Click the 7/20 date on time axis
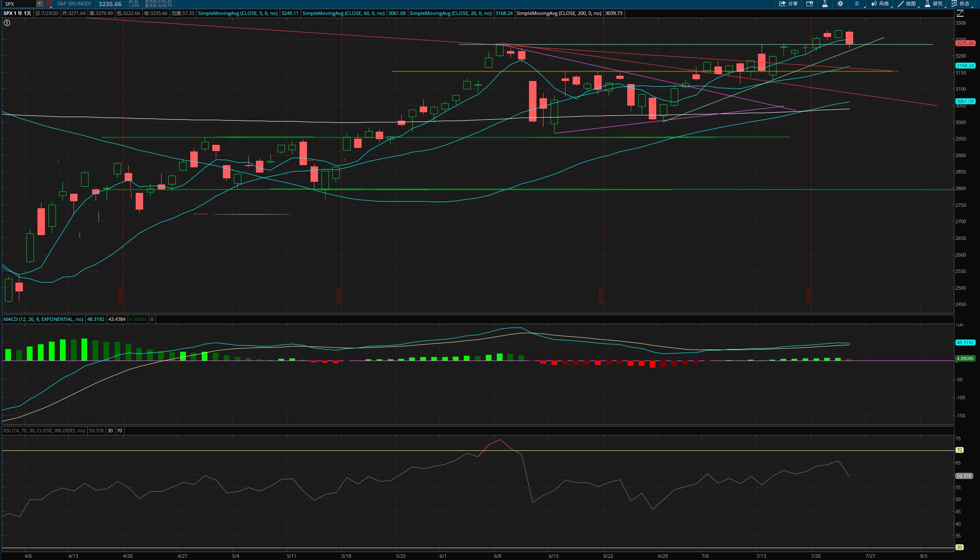The image size is (980, 560). [x=816, y=556]
